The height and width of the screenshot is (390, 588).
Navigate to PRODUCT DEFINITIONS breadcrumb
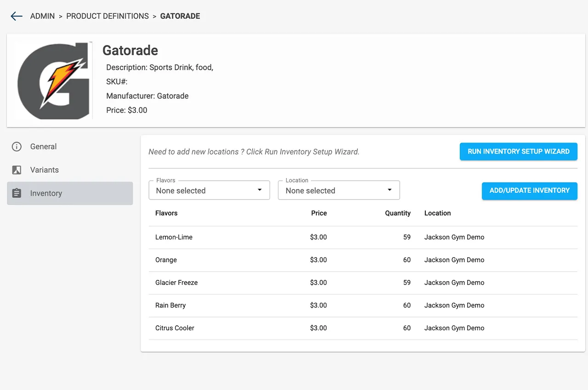[107, 16]
